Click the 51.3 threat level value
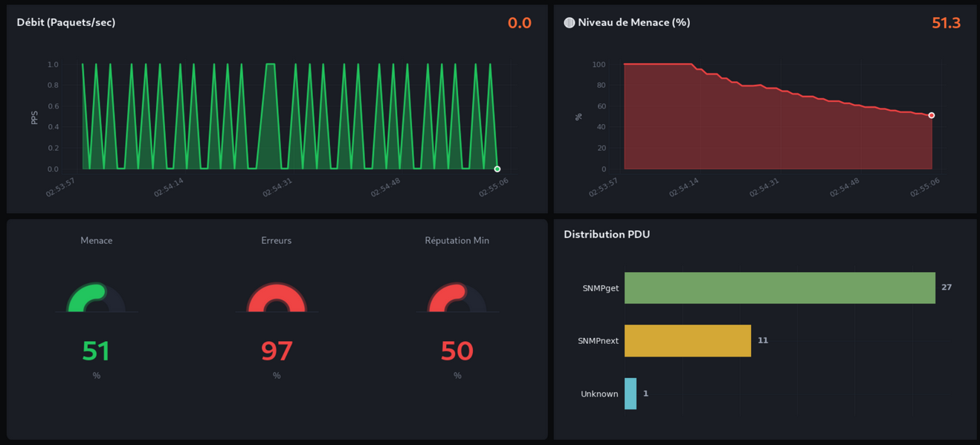 tap(946, 24)
